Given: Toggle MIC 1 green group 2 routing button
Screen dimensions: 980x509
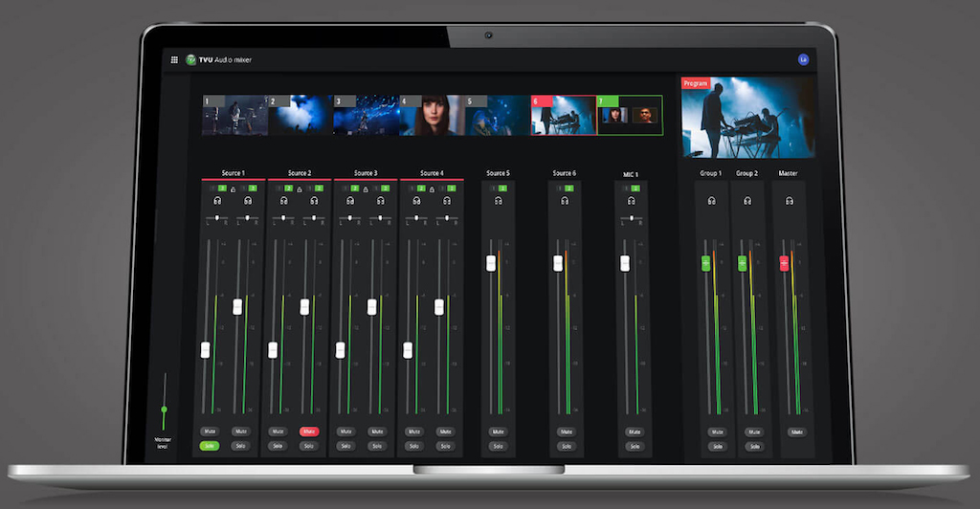Looking at the screenshot, I should (x=635, y=188).
